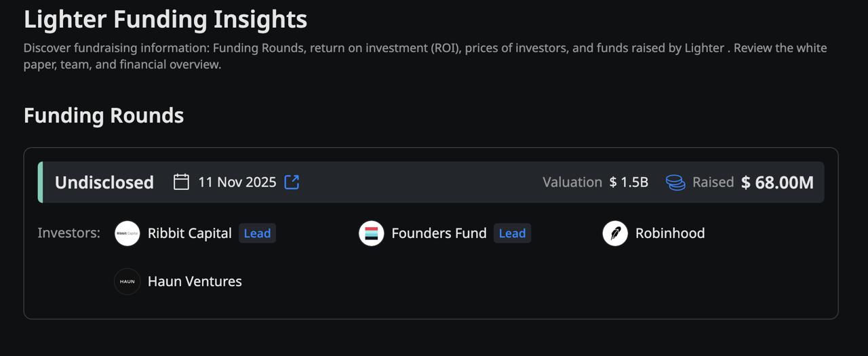868x356 pixels.
Task: Click the Investors: label
Action: coord(69,233)
